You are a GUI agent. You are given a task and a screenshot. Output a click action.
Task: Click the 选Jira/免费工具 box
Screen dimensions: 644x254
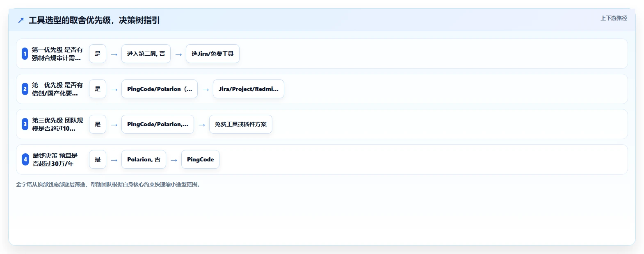coord(212,54)
